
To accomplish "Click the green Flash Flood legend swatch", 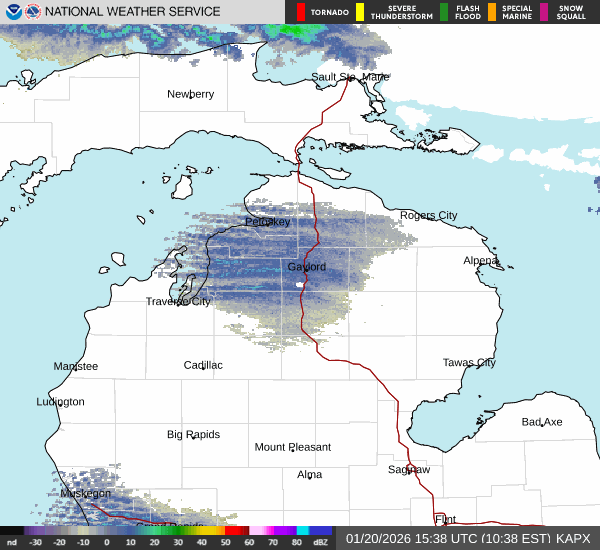I will pyautogui.click(x=443, y=12).
